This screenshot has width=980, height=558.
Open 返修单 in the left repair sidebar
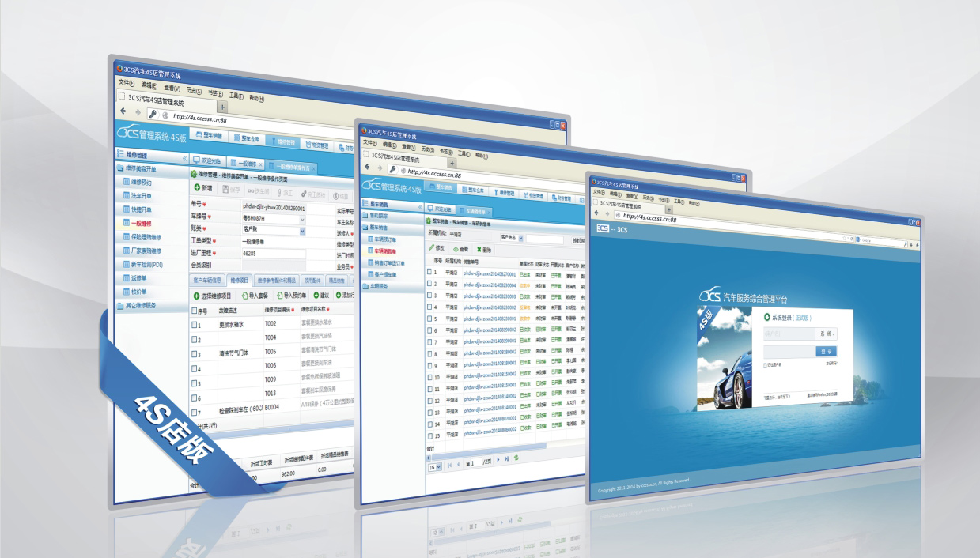coord(135,278)
